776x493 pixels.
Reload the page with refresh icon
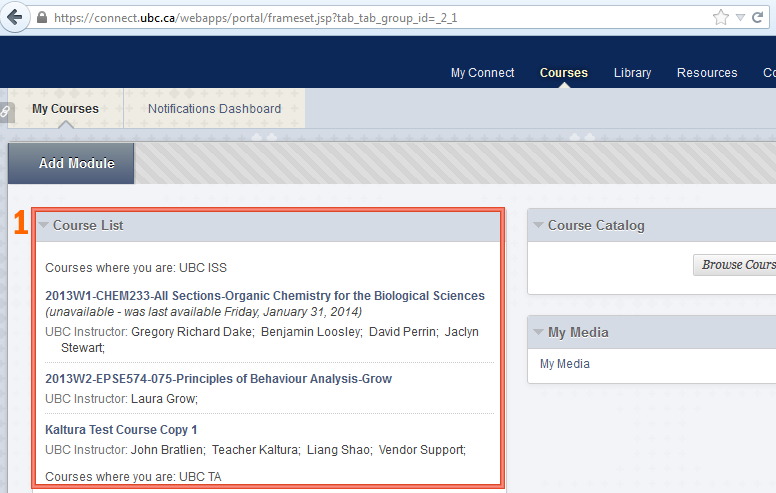coord(758,18)
